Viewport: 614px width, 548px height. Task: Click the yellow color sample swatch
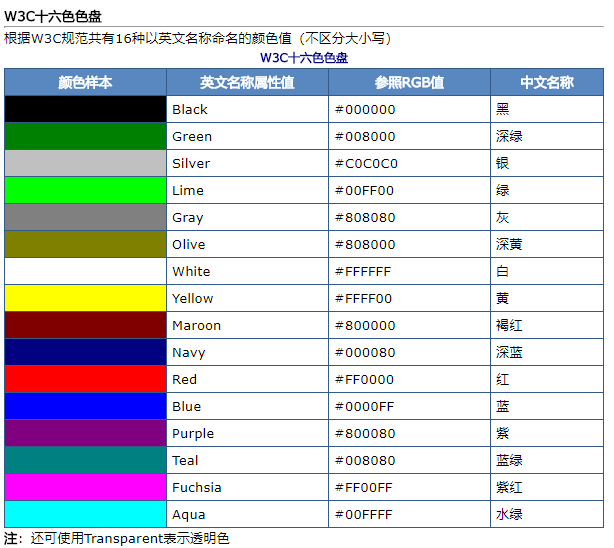[86, 298]
